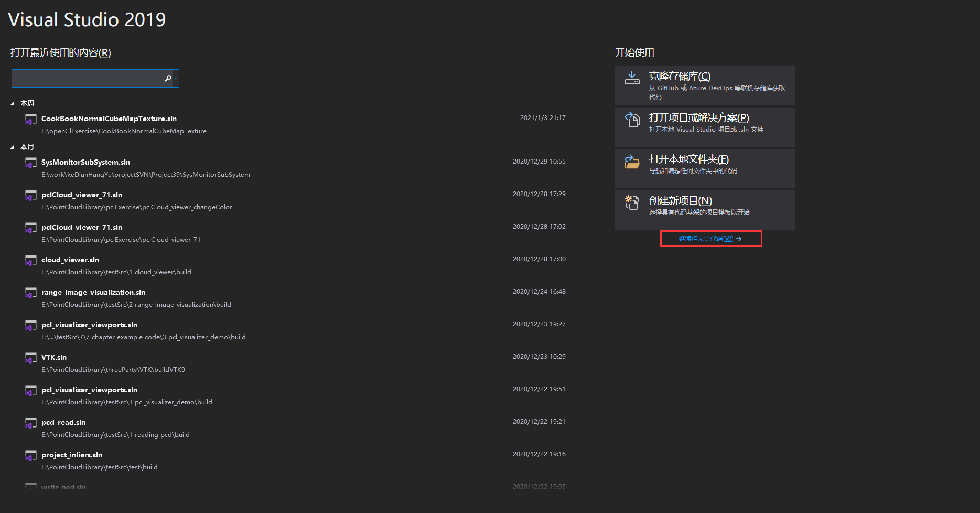Collapse the 本周 section
Viewport: 980px width, 513px height.
click(x=13, y=103)
